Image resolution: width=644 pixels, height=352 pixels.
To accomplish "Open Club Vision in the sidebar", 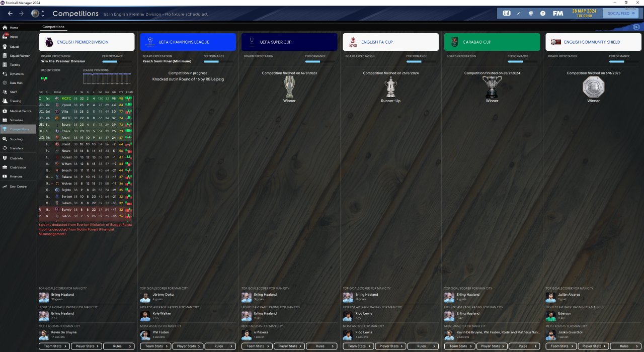I will point(18,167).
